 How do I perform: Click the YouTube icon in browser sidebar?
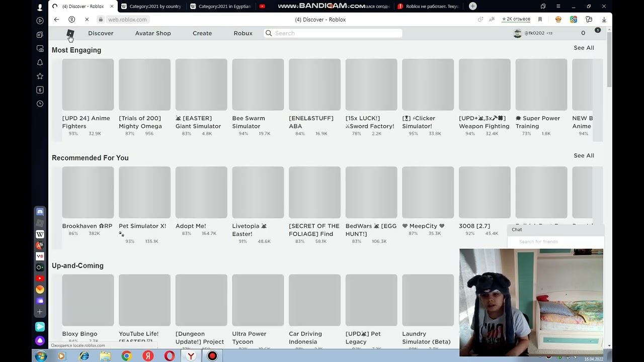click(x=40, y=278)
